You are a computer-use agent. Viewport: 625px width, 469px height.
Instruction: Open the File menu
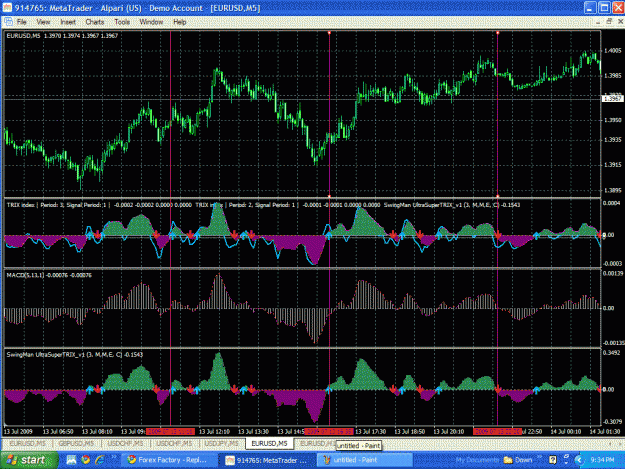click(22, 22)
